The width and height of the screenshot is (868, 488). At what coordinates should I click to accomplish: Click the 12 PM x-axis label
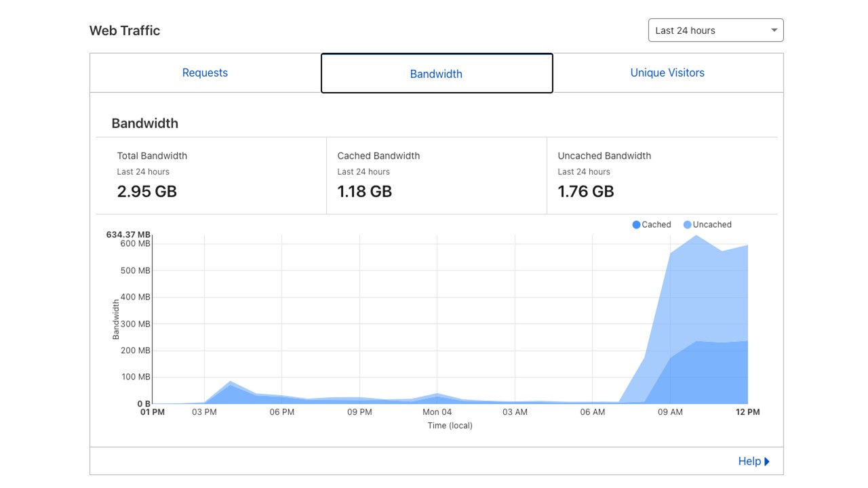click(x=748, y=412)
